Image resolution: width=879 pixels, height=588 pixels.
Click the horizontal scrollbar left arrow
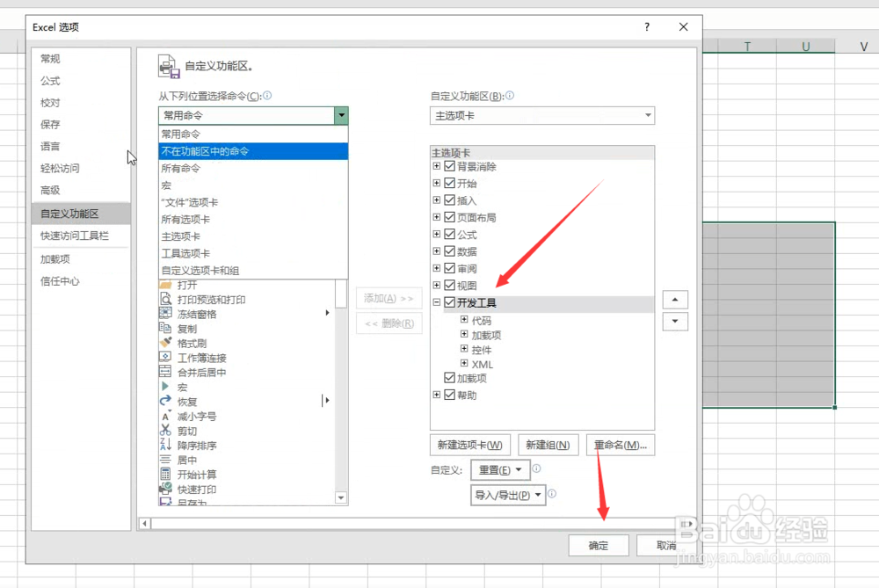(145, 524)
